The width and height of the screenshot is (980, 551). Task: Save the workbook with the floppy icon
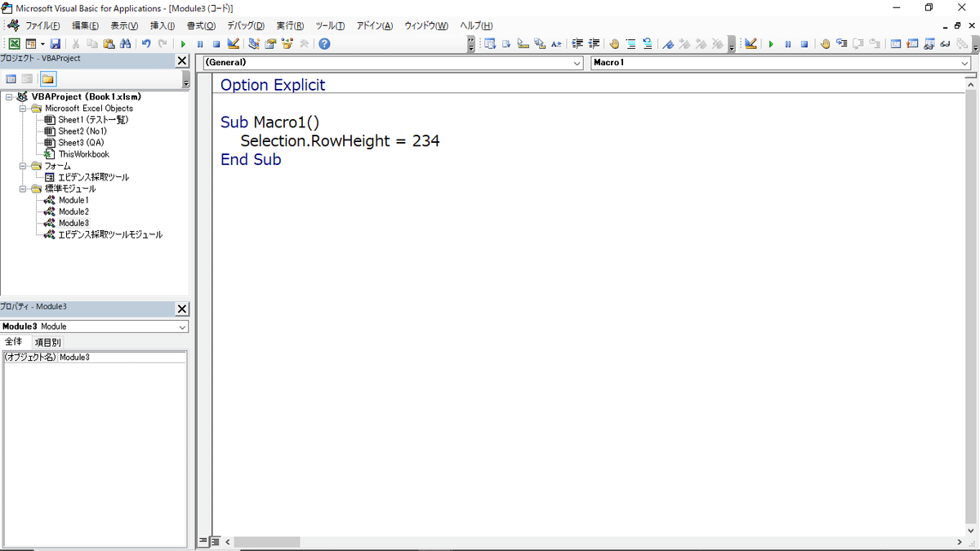[55, 44]
